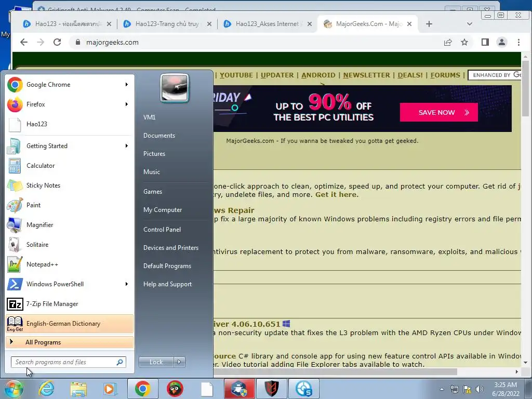Open Chrome tab search dropdown chevron
This screenshot has height=399, width=532.
pos(470,24)
